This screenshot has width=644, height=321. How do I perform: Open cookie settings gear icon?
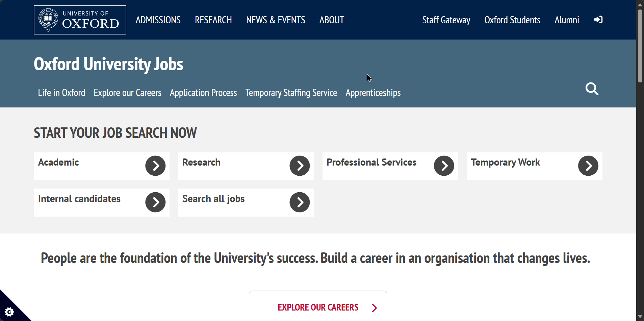click(9, 312)
